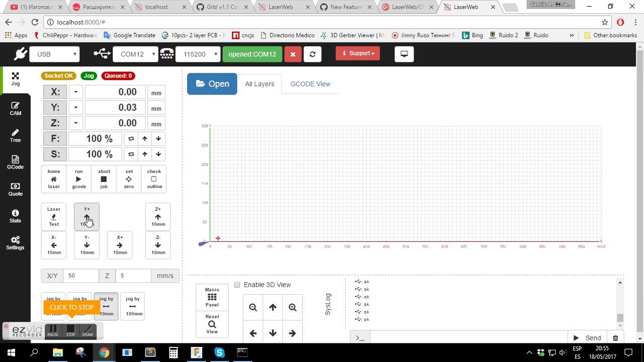This screenshot has width=644, height=362.
Task: Click the Open file button
Action: 212,84
